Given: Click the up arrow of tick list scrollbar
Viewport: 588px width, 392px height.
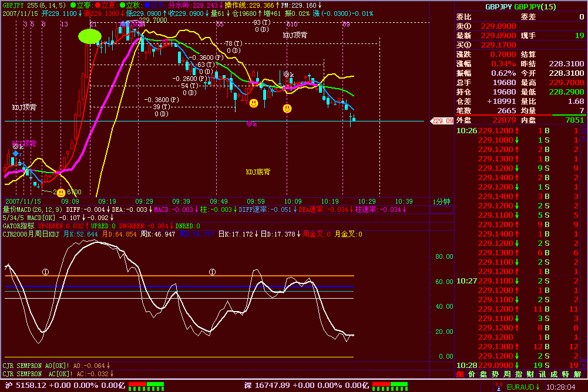Looking at the screenshot, I should (583, 138).
